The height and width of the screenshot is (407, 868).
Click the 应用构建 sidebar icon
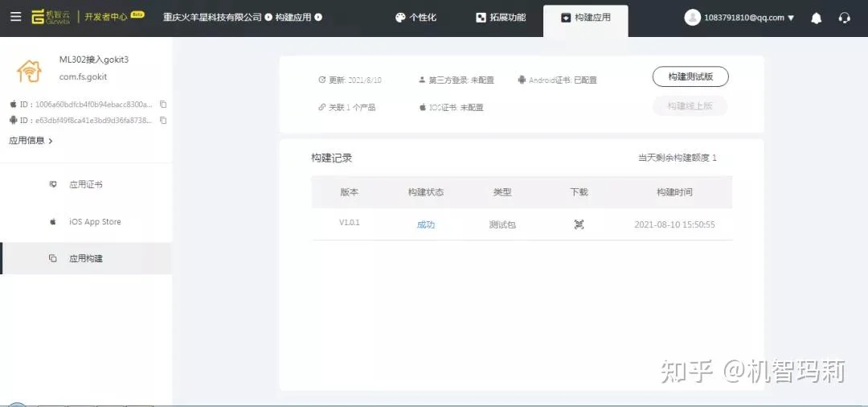(x=53, y=258)
